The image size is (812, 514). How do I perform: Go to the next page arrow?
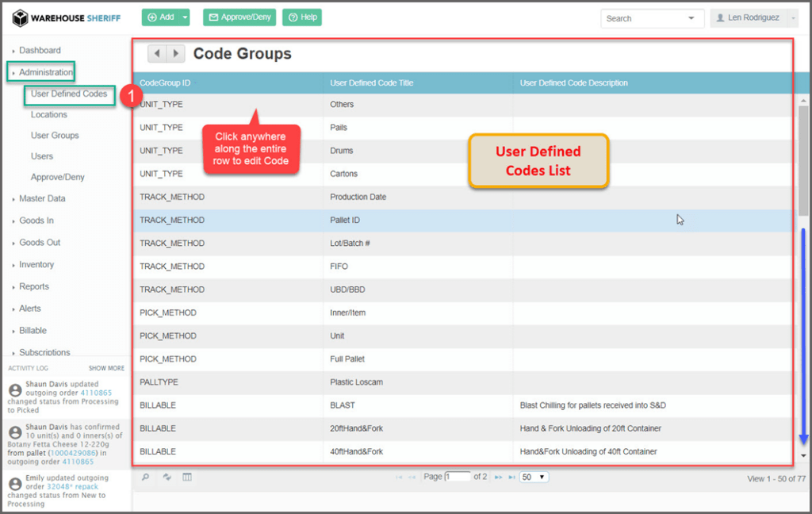498,477
